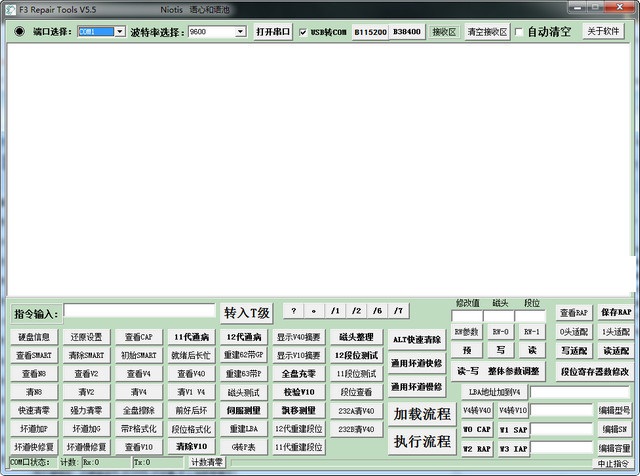Click the 通用坏道快修 button
This screenshot has width=640, height=476.
click(417, 363)
